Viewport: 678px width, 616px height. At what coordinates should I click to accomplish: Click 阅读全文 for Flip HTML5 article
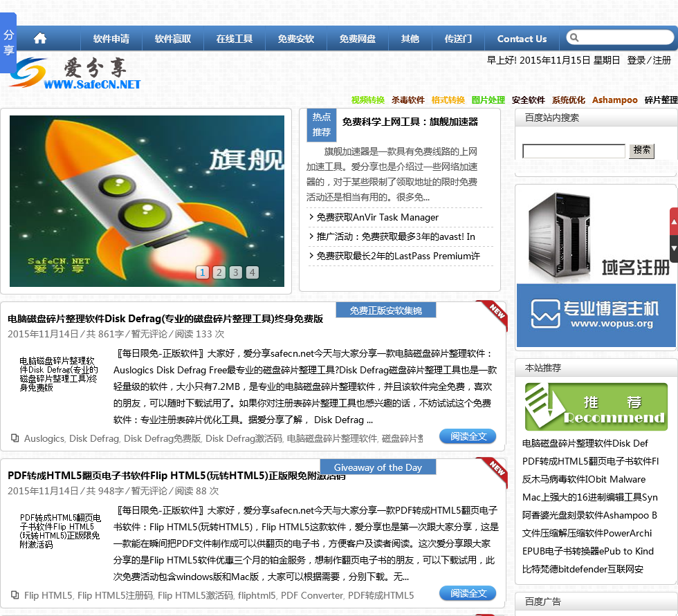(468, 593)
